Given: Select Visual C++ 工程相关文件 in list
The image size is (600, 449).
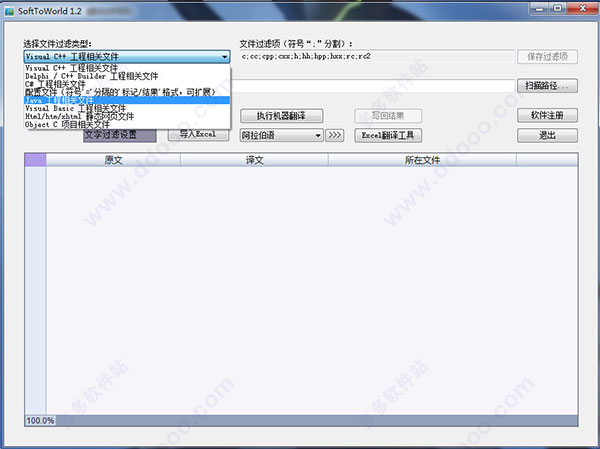Looking at the screenshot, I should pos(127,68).
